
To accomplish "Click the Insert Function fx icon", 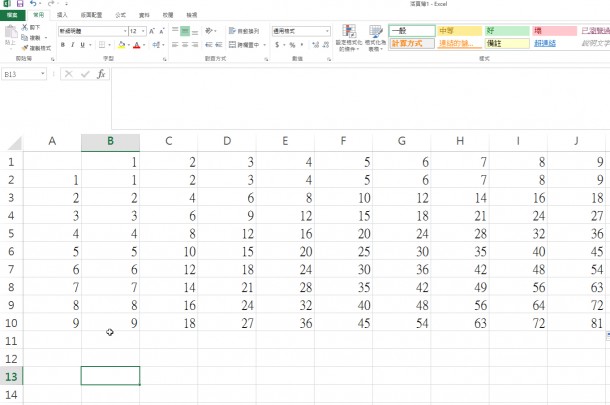I will [101, 74].
